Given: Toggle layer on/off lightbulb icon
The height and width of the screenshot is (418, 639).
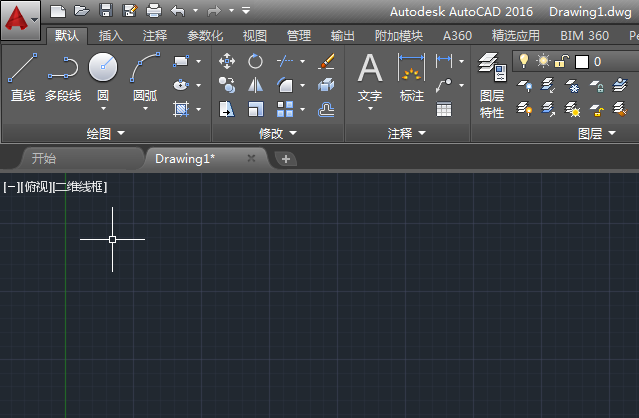Looking at the screenshot, I should tap(523, 61).
